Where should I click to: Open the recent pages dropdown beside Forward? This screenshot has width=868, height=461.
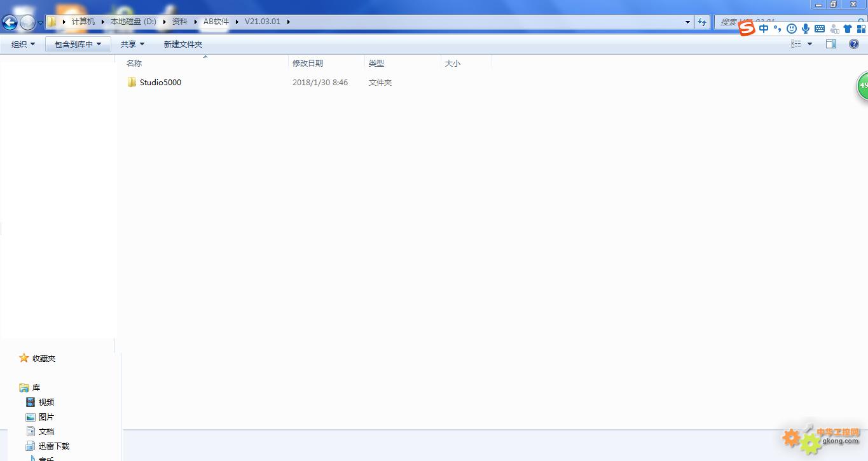[x=40, y=23]
